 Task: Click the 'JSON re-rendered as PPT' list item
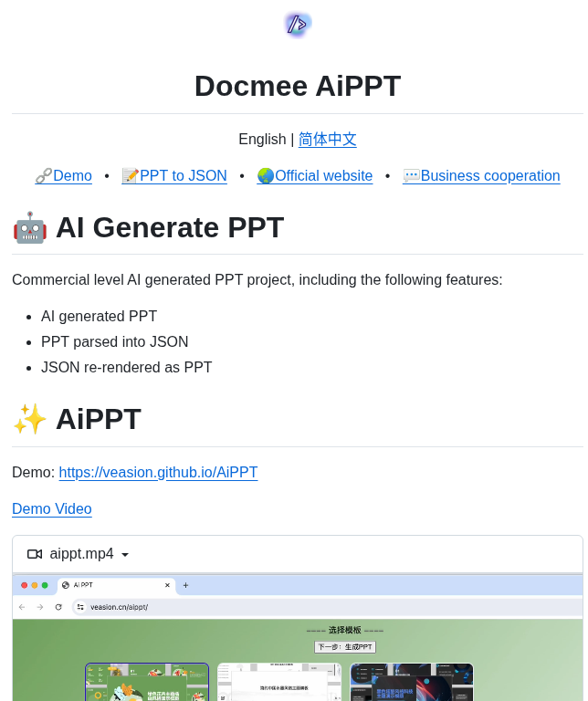127,367
